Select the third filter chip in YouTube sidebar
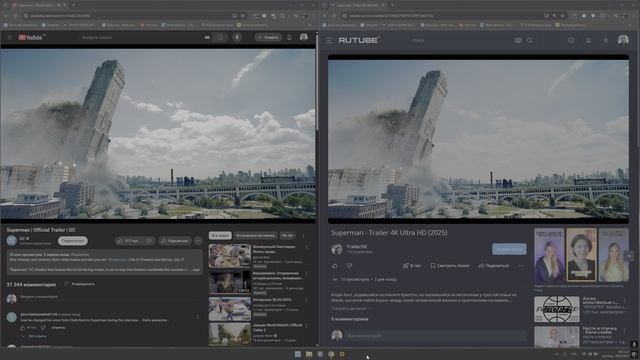Viewport: 640px width, 360px height. (287, 236)
